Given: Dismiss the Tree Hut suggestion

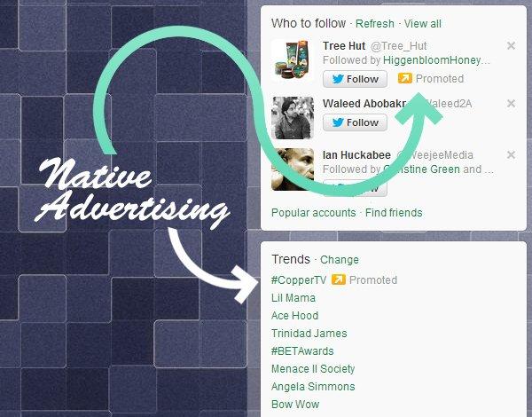Looking at the screenshot, I should pyautogui.click(x=511, y=45).
